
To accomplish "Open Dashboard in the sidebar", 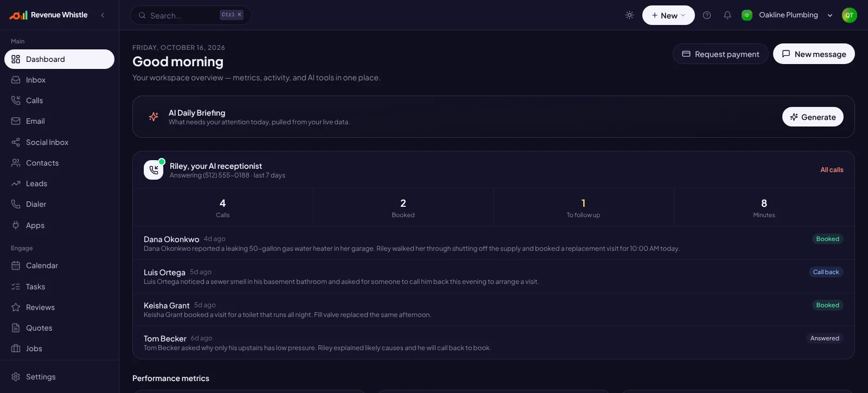I will (x=59, y=59).
